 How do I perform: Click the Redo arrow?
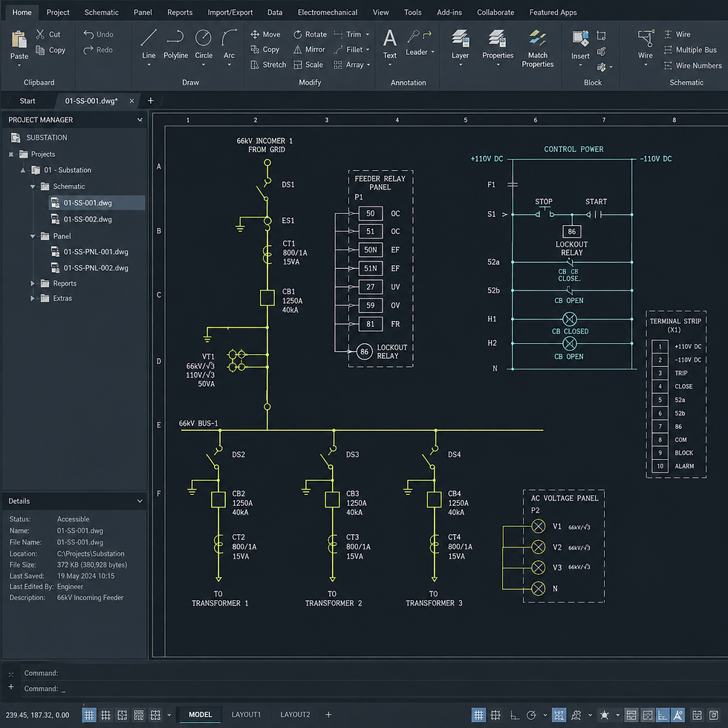pos(88,50)
